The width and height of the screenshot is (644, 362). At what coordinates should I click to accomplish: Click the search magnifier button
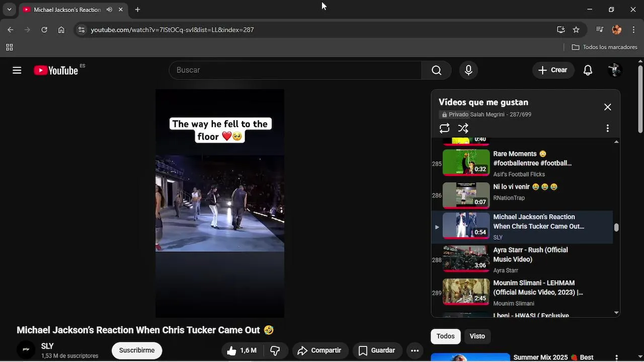tap(437, 70)
